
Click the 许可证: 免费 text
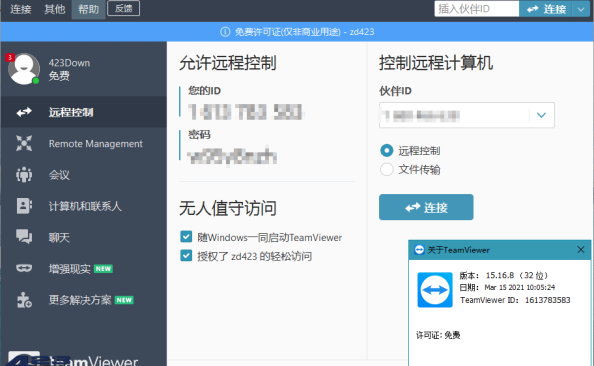coord(438,335)
